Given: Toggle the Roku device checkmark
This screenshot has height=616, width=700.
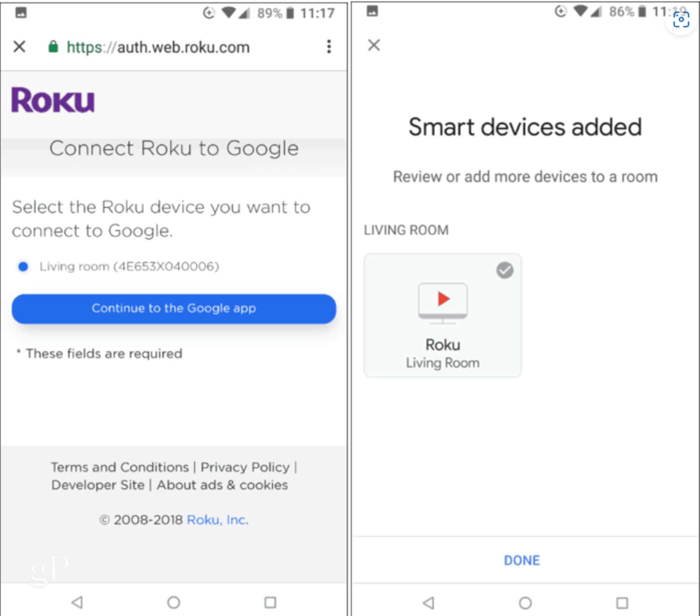Looking at the screenshot, I should 504,270.
